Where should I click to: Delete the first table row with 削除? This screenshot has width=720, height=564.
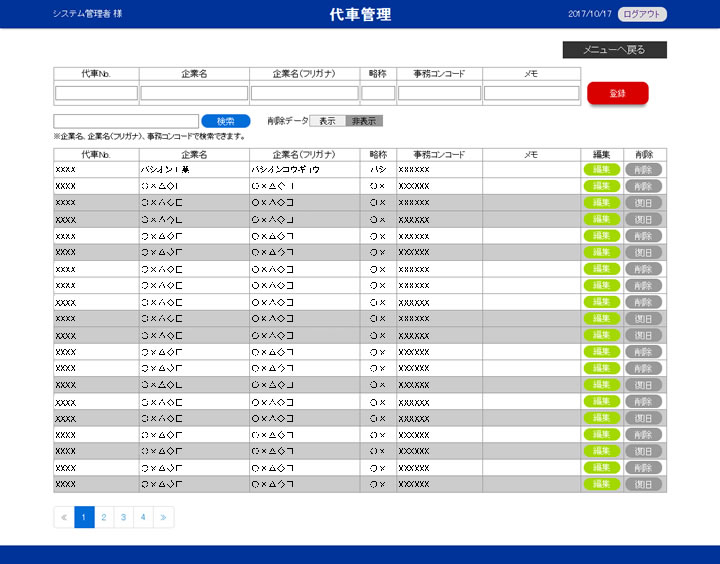click(643, 170)
